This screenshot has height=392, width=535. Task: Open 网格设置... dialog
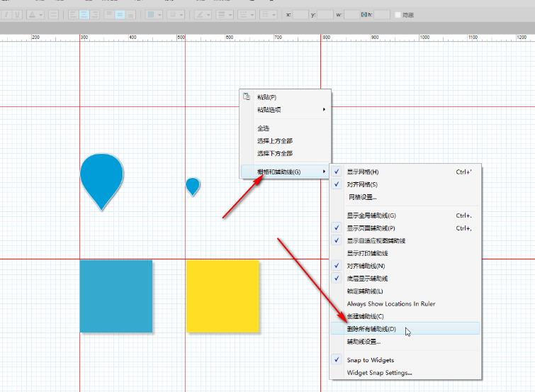(x=361, y=197)
